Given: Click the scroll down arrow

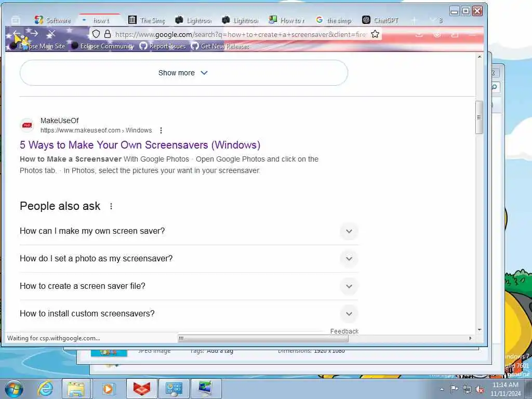Looking at the screenshot, I should [479, 329].
